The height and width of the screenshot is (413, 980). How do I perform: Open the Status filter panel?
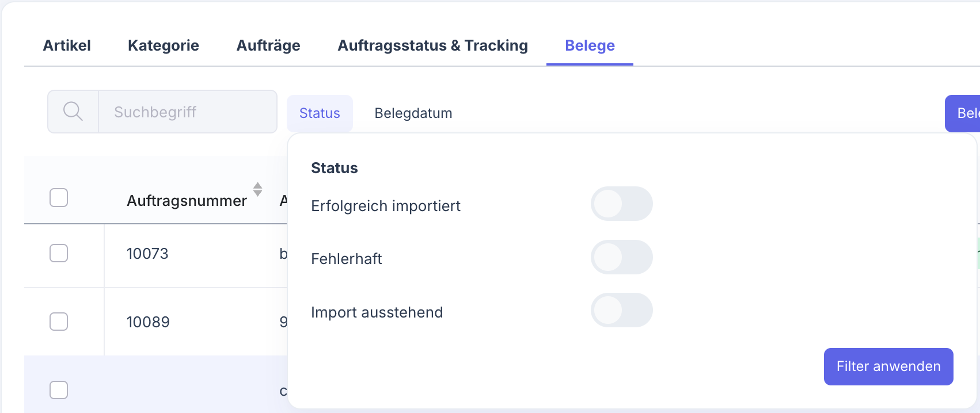[320, 113]
